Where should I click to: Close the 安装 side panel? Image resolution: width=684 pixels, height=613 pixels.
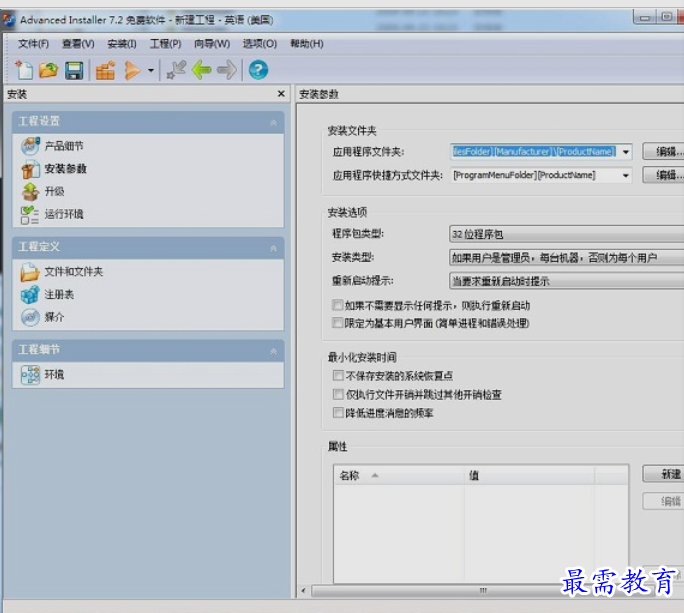281,94
